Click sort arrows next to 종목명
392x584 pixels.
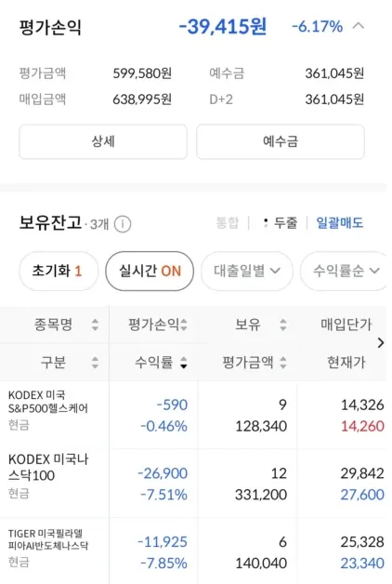click(95, 325)
